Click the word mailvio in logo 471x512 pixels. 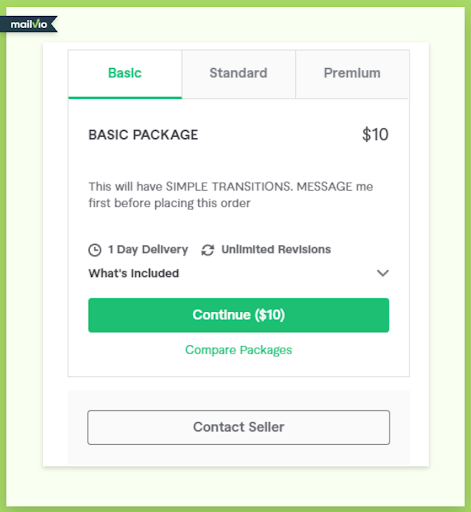point(29,24)
